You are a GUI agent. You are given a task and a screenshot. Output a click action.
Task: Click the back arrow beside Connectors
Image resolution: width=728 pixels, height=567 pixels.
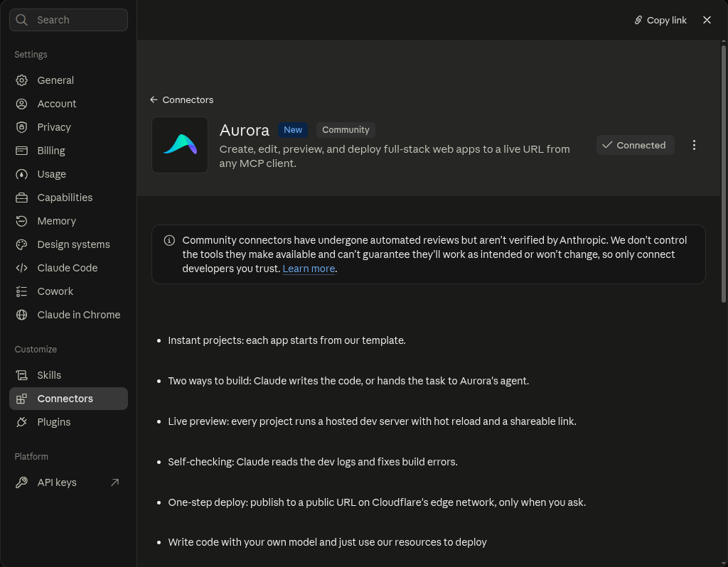coord(154,99)
